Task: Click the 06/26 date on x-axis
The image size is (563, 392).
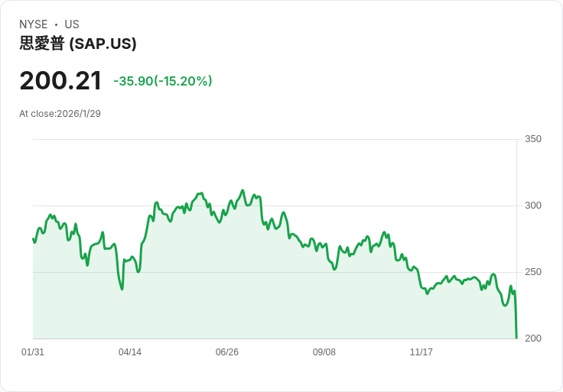Action: click(227, 352)
